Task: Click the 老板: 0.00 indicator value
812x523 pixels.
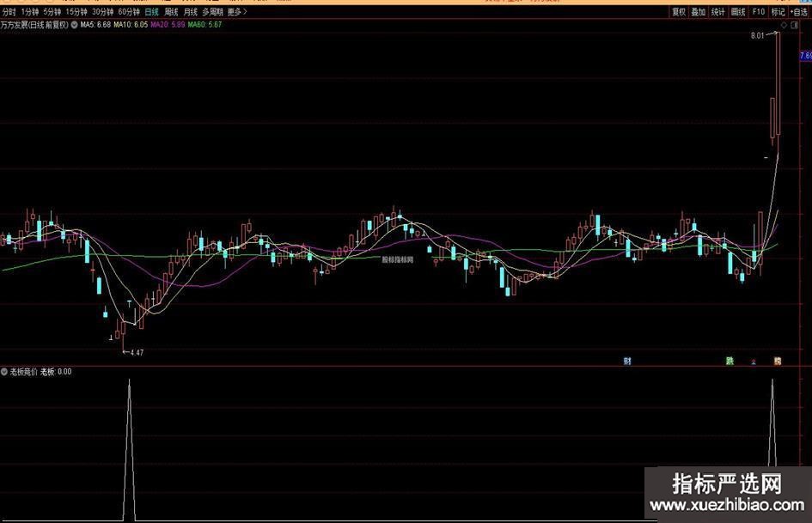Action: coord(56,372)
